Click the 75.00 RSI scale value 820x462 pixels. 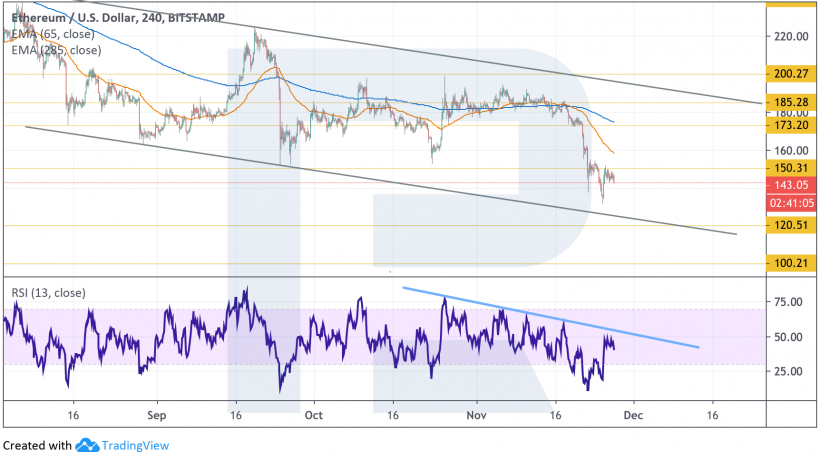coord(790,301)
